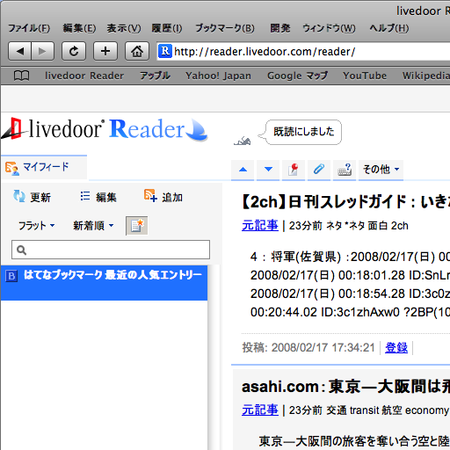Click the 投稿: 2008/02/17 17:34:21 timestamp
450x450 pixels.
tap(308, 348)
